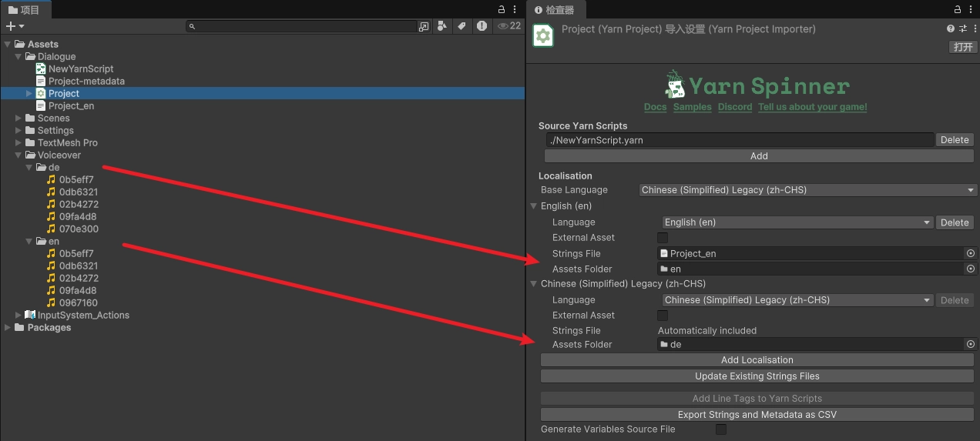
Task: Click the Yarn Project asset icon in Inspector
Action: tap(543, 35)
